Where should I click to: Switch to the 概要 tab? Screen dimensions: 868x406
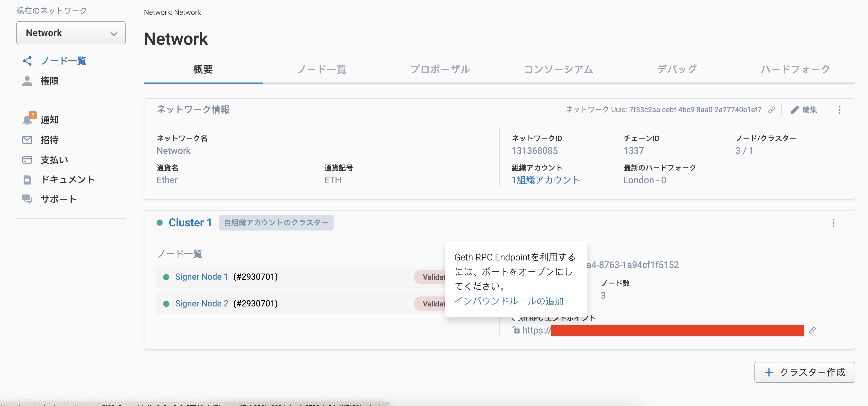point(203,69)
